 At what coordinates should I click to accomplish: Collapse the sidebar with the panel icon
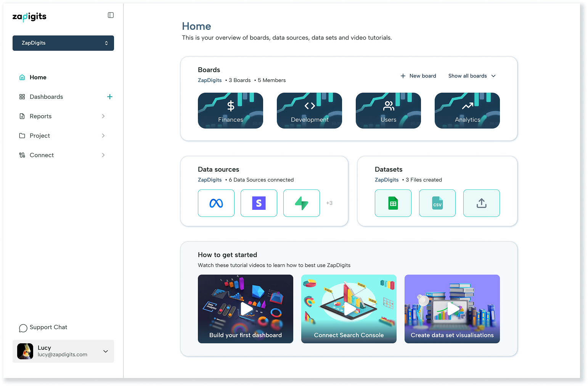[x=111, y=15]
